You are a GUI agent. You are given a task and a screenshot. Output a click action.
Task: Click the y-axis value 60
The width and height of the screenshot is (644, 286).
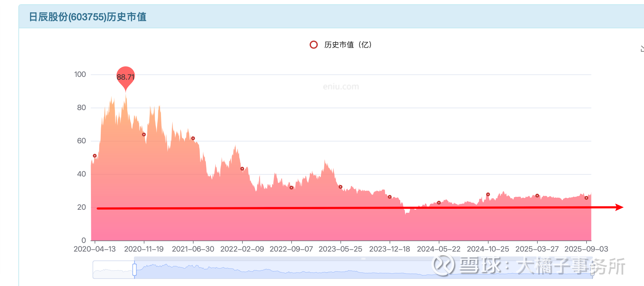(x=81, y=141)
